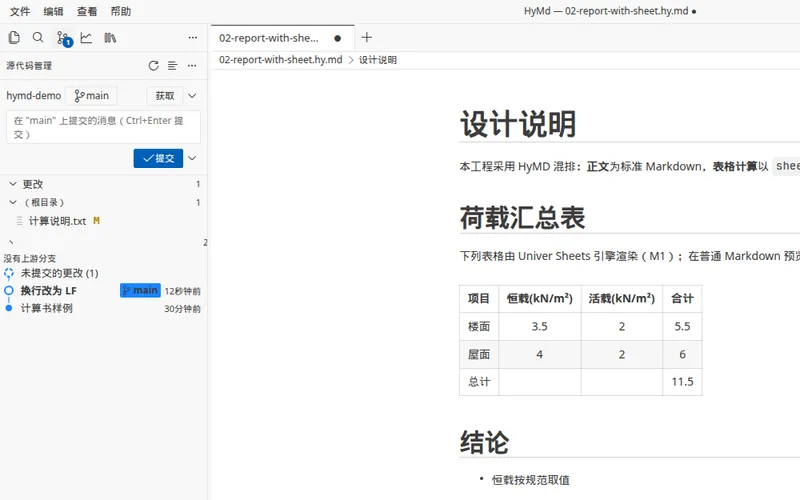The image size is (800, 500).
Task: Close the 02-report-with-she... tab via dot
Action: [x=338, y=38]
